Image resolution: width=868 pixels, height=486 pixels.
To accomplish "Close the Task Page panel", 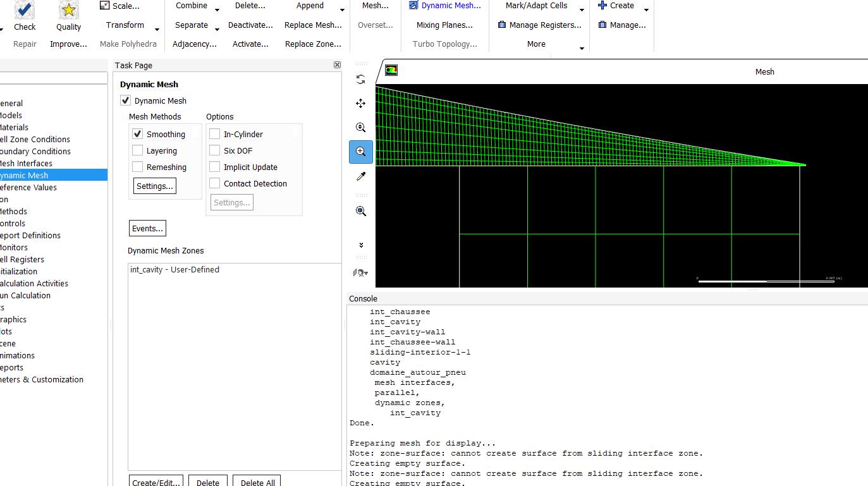I will [337, 65].
